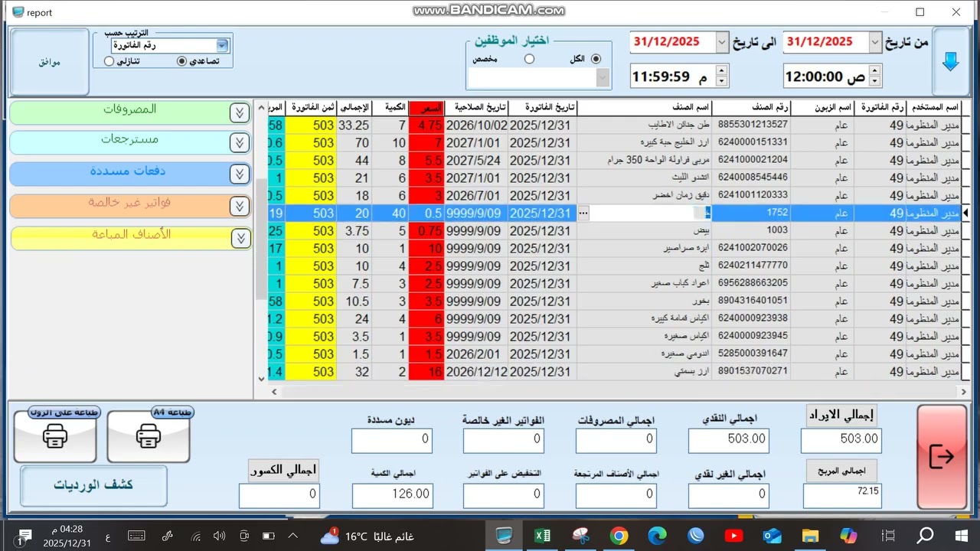Click the رقم الصنف item number header

pos(752,108)
